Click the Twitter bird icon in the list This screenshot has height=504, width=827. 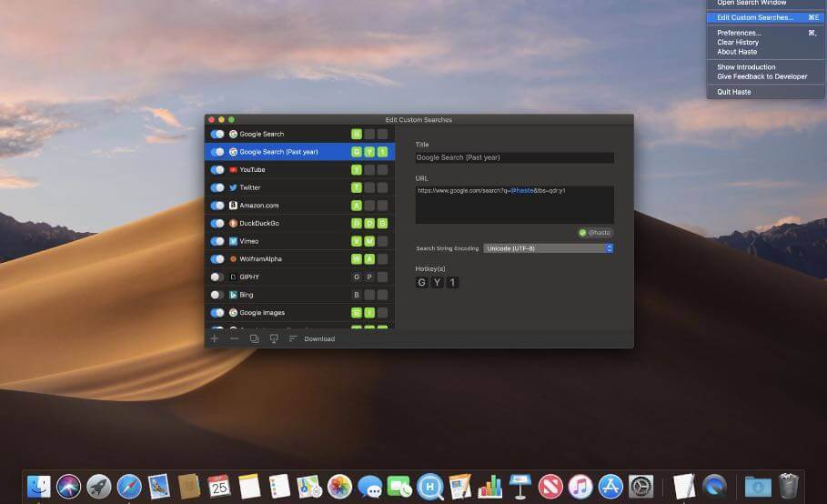tap(233, 187)
